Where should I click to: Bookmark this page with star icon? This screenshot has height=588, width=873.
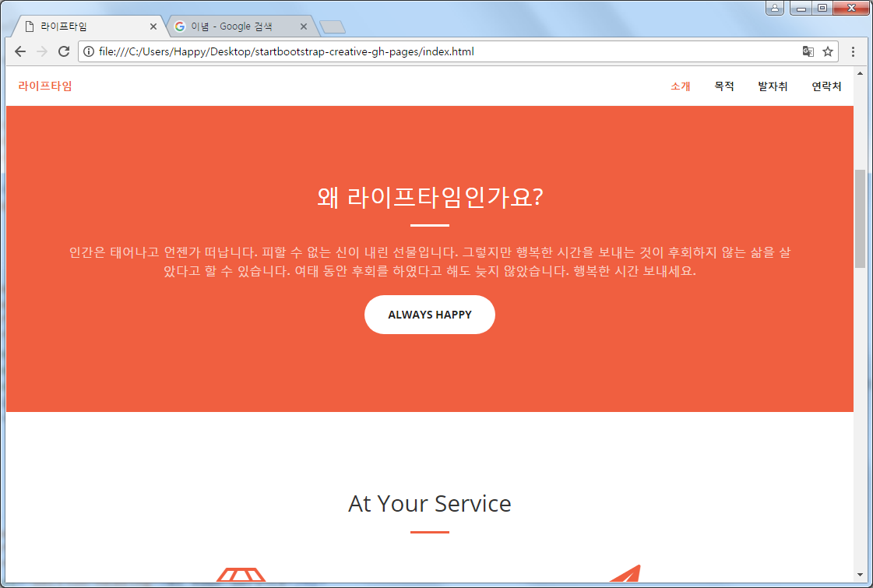click(x=828, y=51)
